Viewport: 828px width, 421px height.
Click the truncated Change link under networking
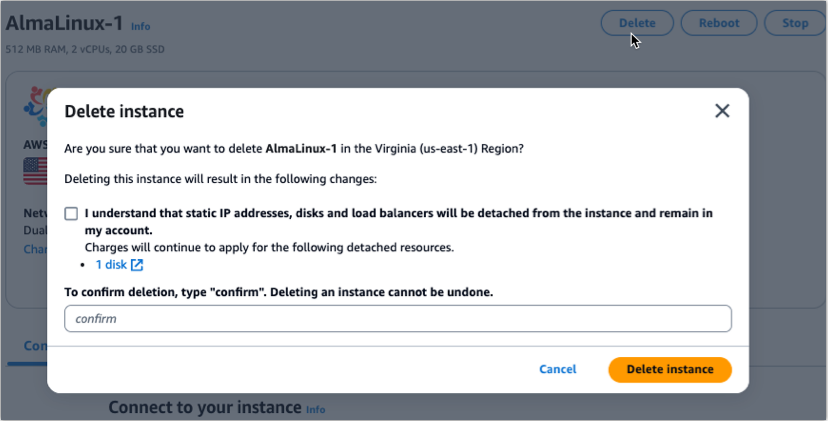34,248
